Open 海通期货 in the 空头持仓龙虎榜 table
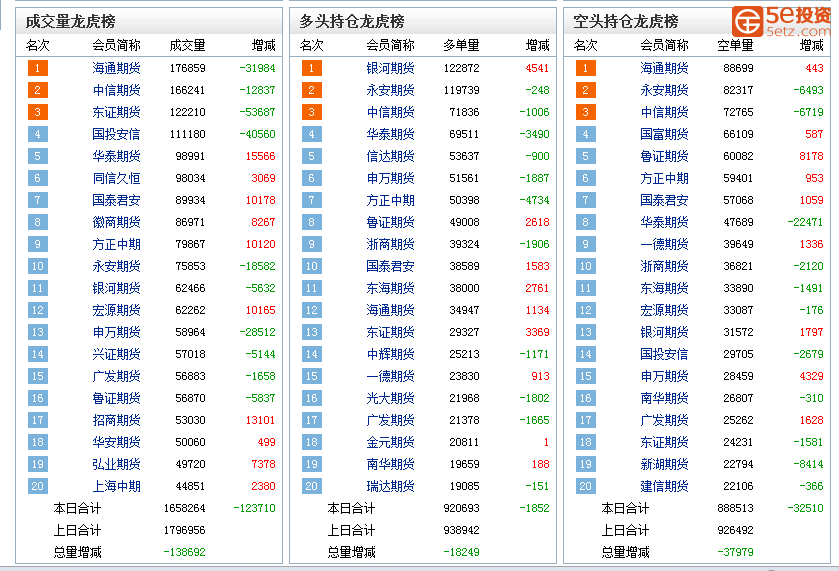This screenshot has height=571, width=839. pyautogui.click(x=664, y=68)
